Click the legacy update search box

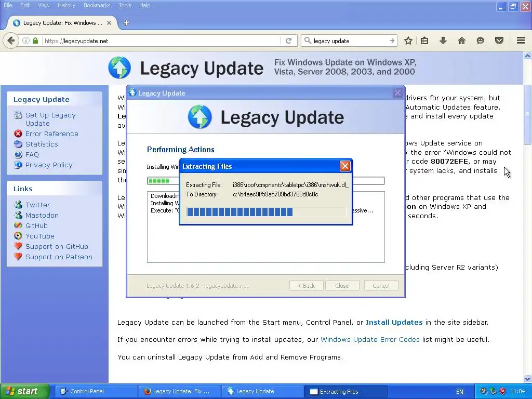point(350,41)
